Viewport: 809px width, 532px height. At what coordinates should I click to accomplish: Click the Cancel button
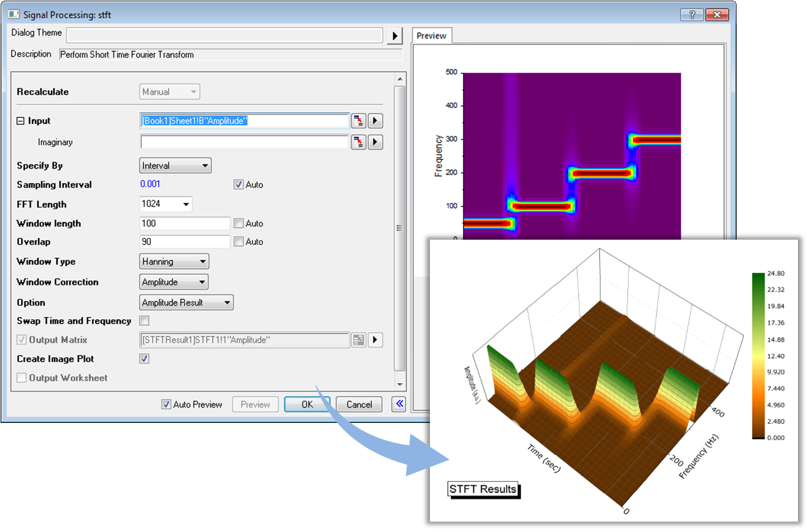[x=359, y=405]
